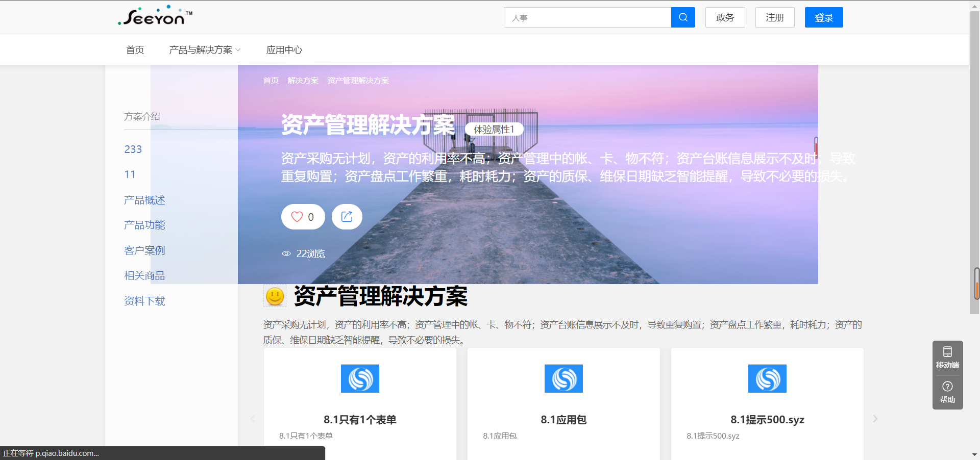Select sidebar item 11
Screen dimensions: 980x460
130,174
